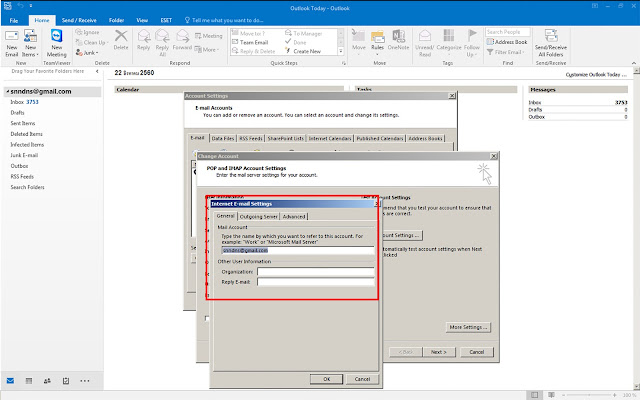Open more navigation options (ellipsis)
Viewport: 640px width, 400px height.
84,381
